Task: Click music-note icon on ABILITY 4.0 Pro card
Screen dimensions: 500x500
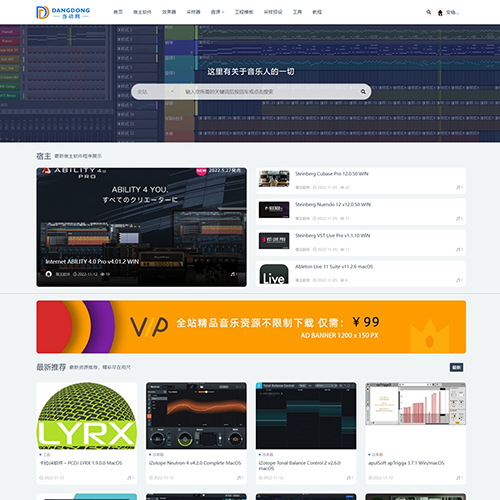Action: [234, 274]
